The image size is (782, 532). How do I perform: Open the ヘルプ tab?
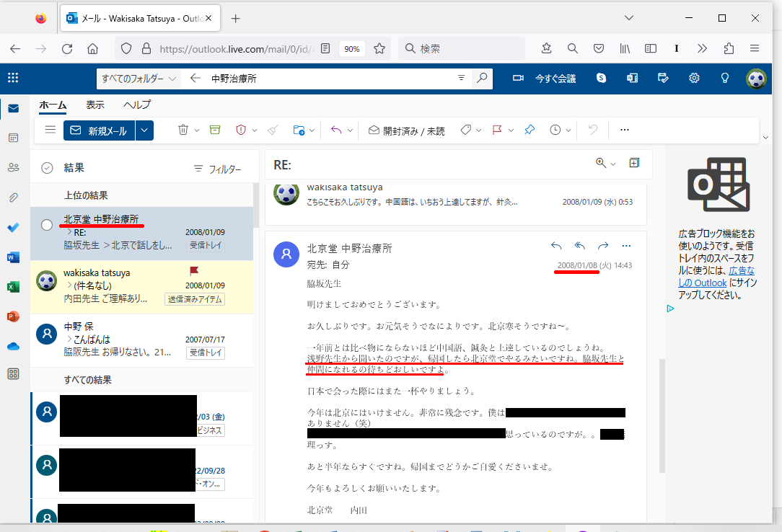coord(136,105)
